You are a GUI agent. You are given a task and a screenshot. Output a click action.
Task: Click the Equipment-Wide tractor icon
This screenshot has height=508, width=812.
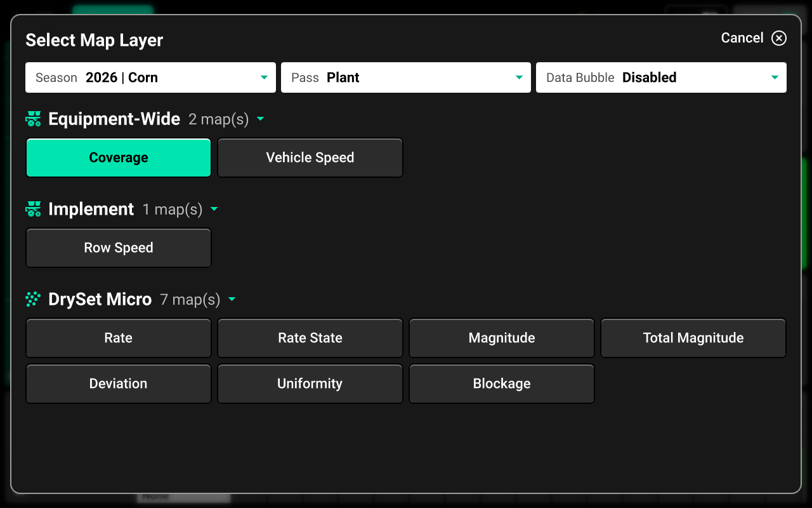34,119
